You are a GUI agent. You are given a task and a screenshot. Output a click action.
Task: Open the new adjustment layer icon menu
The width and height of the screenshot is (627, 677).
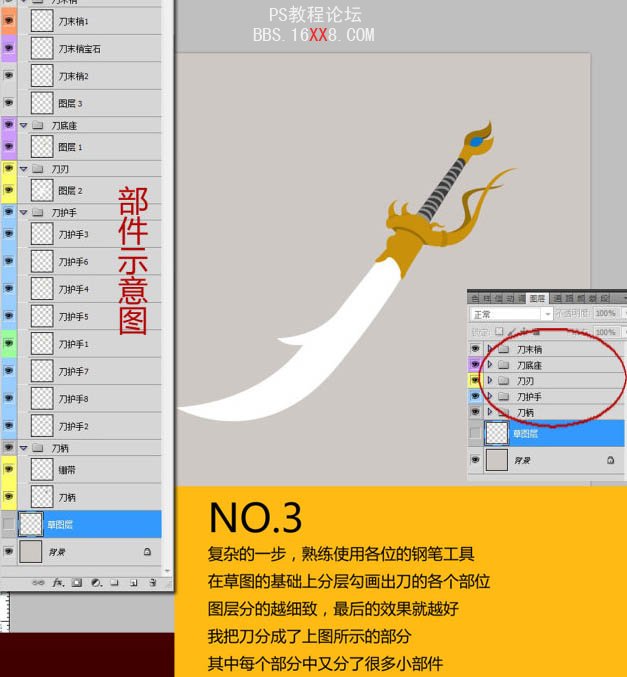click(96, 583)
